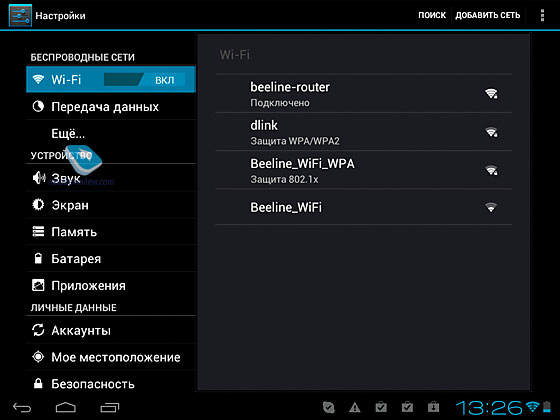560x420 pixels.
Task: Open the three-dot overflow menu
Action: click(x=542, y=15)
